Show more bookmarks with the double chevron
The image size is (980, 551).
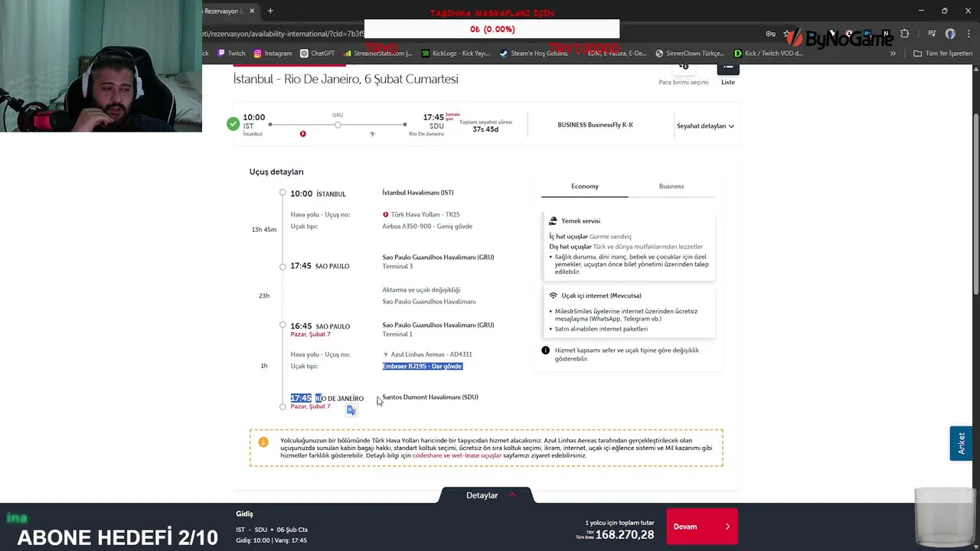tap(893, 54)
